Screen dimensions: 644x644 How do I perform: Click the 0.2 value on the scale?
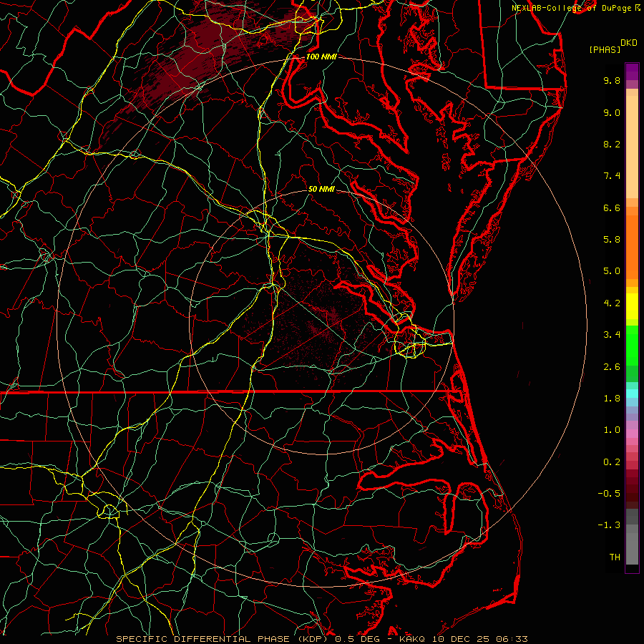[612, 462]
